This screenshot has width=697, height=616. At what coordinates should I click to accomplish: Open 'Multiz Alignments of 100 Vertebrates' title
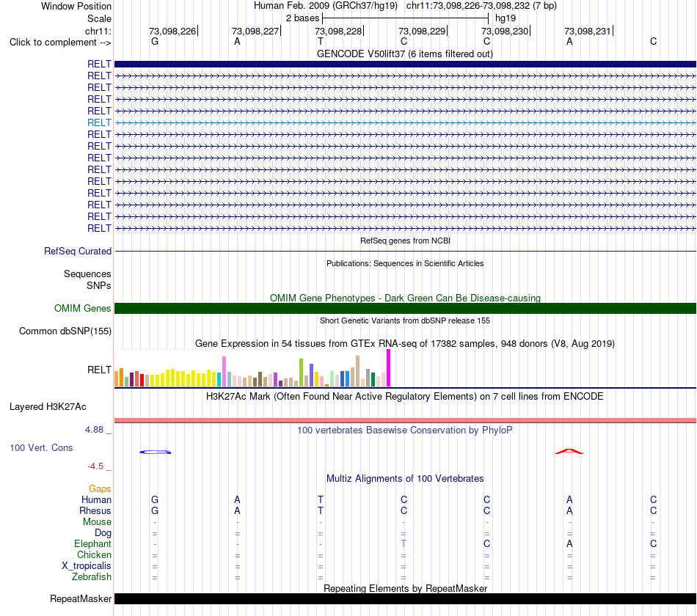(x=405, y=479)
